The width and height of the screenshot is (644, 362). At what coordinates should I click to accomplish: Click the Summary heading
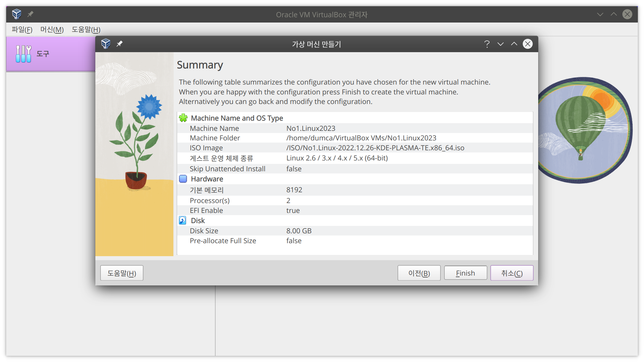coord(200,65)
